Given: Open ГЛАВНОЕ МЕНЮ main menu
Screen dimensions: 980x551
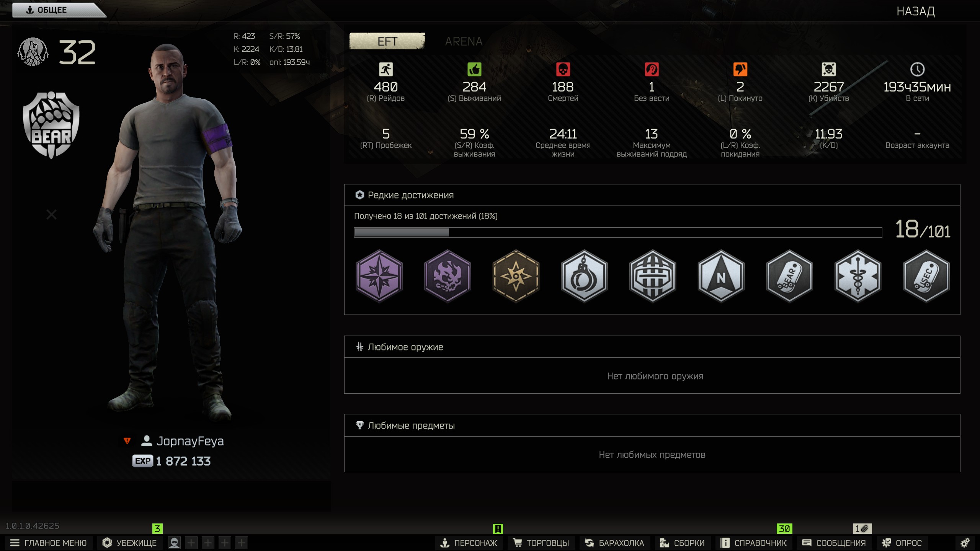Looking at the screenshot, I should coord(49,543).
